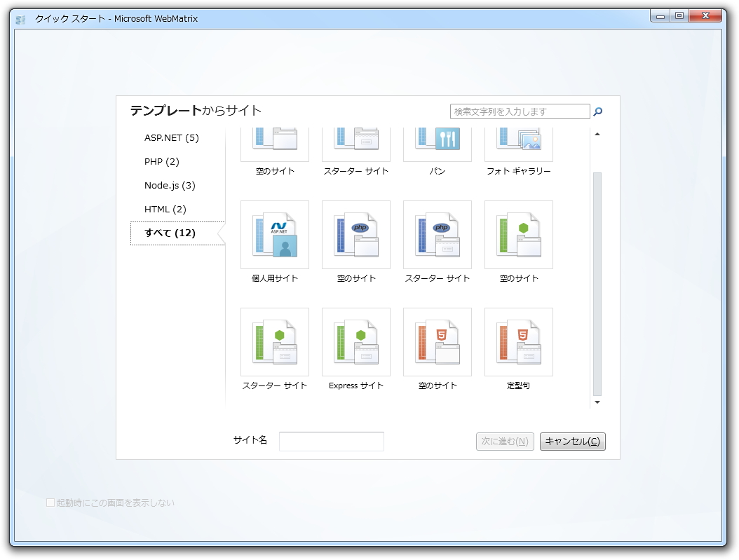Select the 定型句 HTML template icon
739x560 pixels.
click(x=518, y=342)
